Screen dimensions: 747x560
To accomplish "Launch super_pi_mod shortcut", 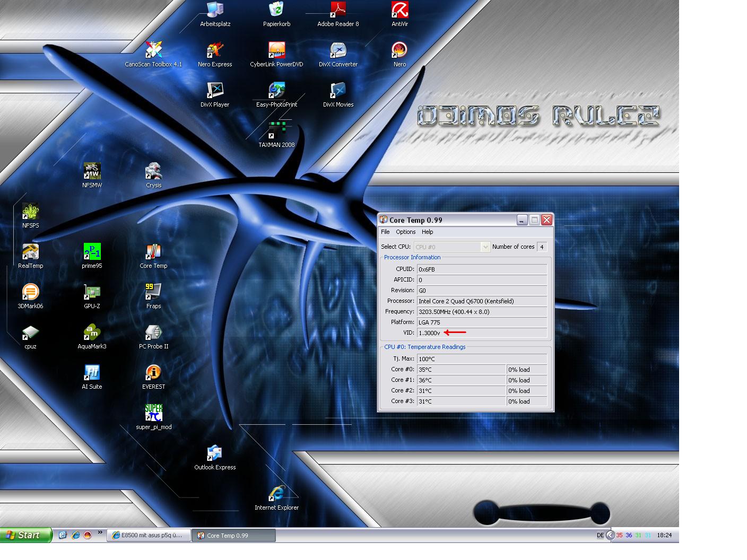I will pos(153,417).
